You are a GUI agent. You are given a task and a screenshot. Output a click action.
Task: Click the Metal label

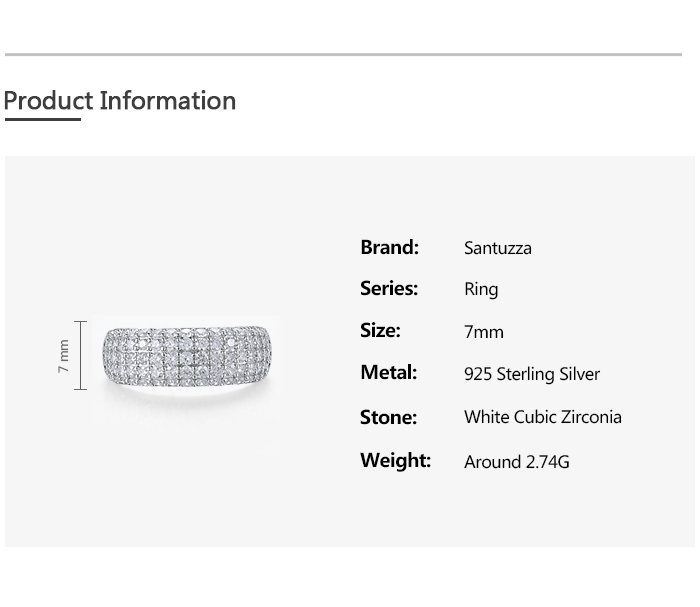point(388,373)
